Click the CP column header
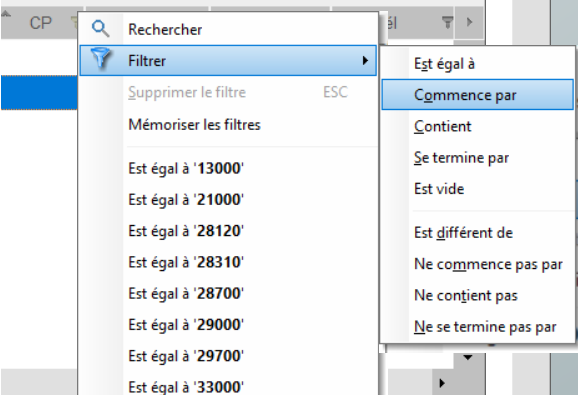This screenshot has width=578, height=395. tap(40, 23)
